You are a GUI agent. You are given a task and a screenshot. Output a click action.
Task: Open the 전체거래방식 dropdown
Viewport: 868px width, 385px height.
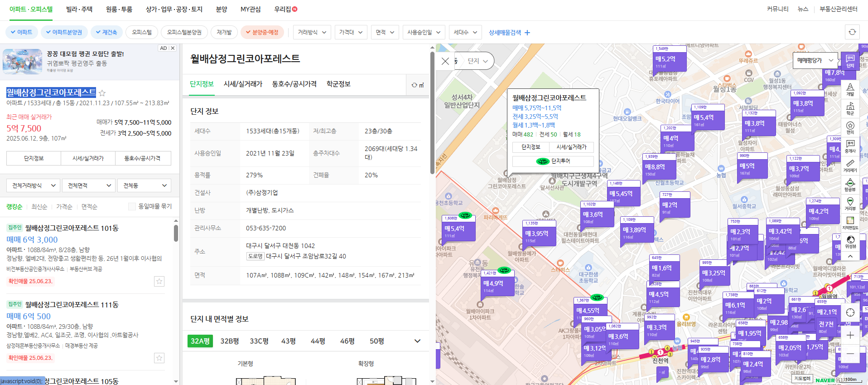tap(34, 185)
